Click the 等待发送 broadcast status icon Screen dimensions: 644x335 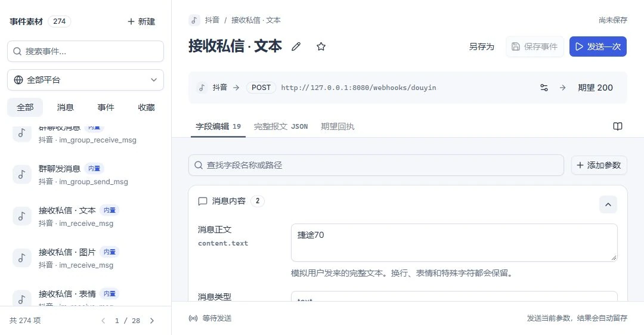193,318
